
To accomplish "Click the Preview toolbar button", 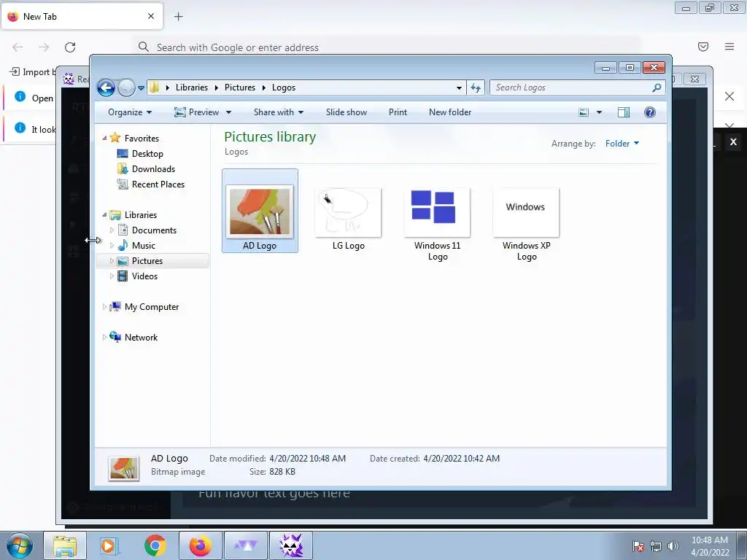I will [x=196, y=112].
